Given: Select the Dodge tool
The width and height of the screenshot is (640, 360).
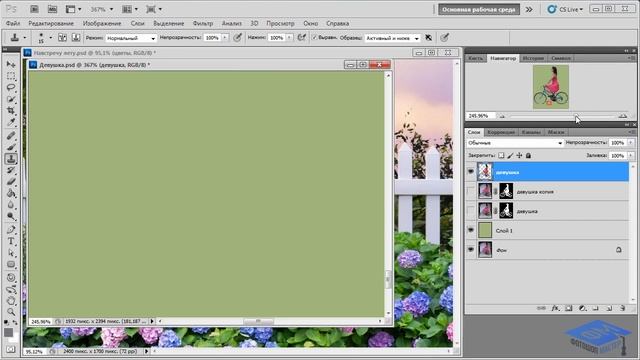Looking at the screenshot, I should tap(11, 216).
